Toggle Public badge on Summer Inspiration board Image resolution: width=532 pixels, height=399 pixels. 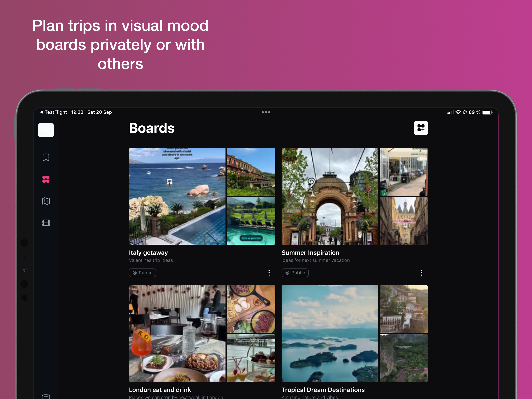(295, 273)
